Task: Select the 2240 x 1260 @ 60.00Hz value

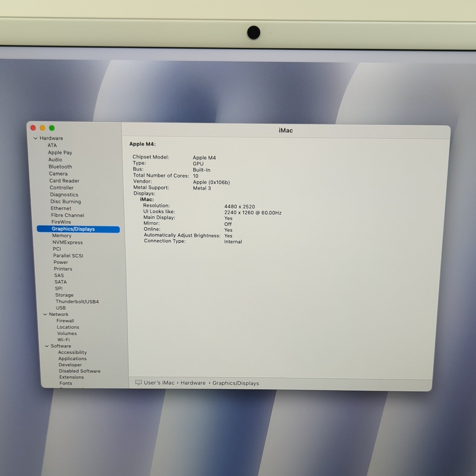Action: [x=253, y=213]
